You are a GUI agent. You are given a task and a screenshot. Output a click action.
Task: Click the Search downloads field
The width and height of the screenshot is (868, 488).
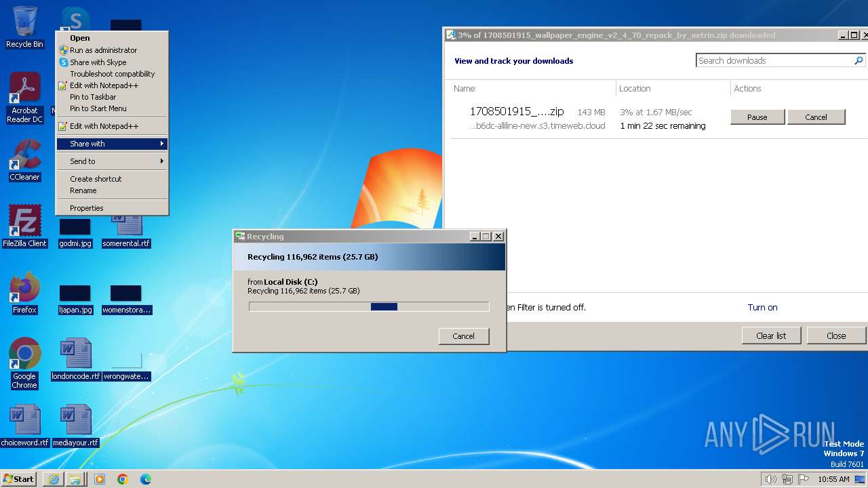[x=774, y=60]
